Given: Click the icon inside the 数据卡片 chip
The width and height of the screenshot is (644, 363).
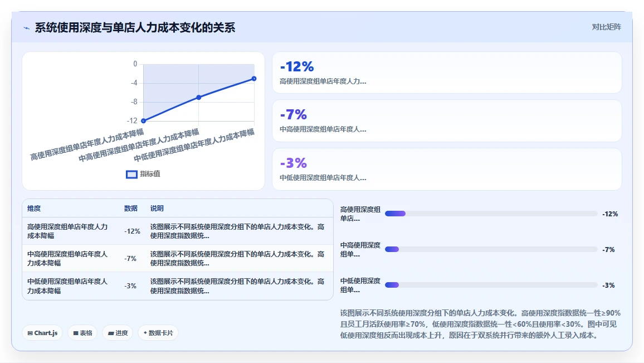Looking at the screenshot, I should coord(145,333).
